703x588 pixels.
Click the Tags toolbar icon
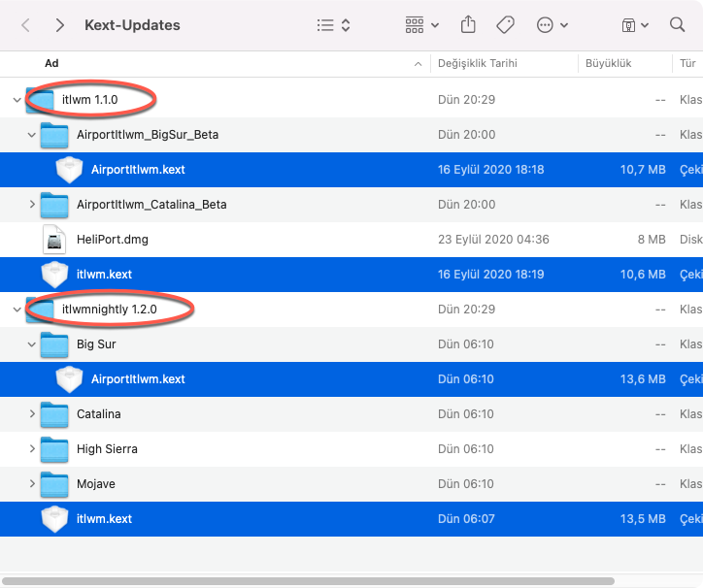tap(505, 25)
